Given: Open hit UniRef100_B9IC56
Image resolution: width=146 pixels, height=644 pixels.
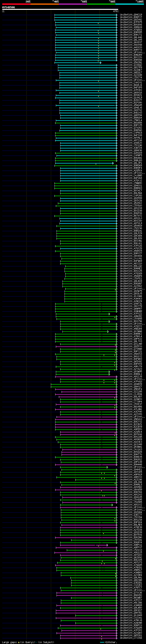Looking at the screenshot, I should coord(131,321).
